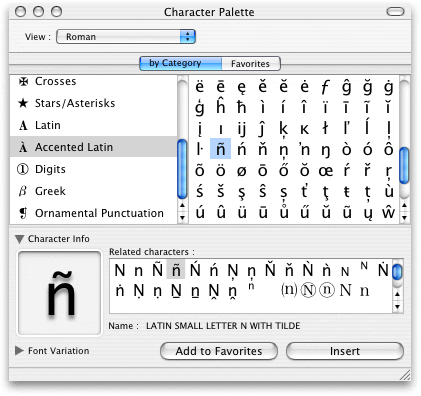Viewport: 421px width, 396px height.
Task: Click the window resize grip corner
Action: click(405, 375)
